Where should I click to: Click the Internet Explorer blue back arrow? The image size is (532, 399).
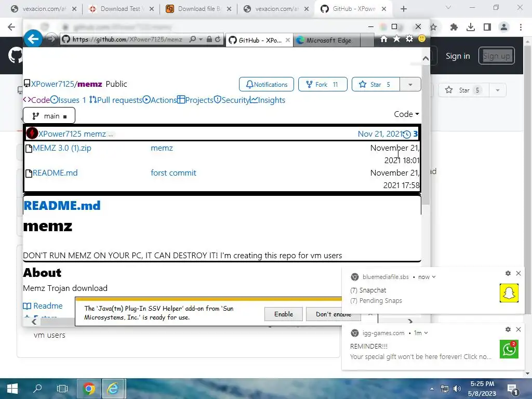[x=33, y=39]
